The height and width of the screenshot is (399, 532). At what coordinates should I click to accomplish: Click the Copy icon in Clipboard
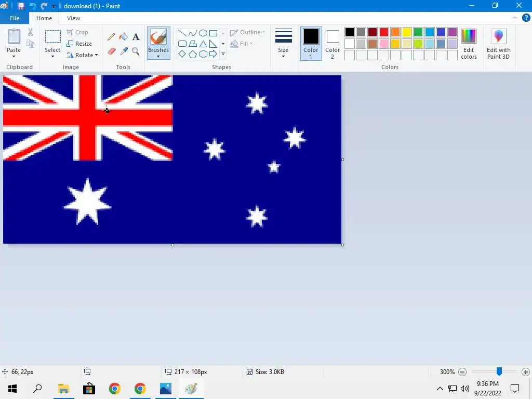(x=30, y=44)
